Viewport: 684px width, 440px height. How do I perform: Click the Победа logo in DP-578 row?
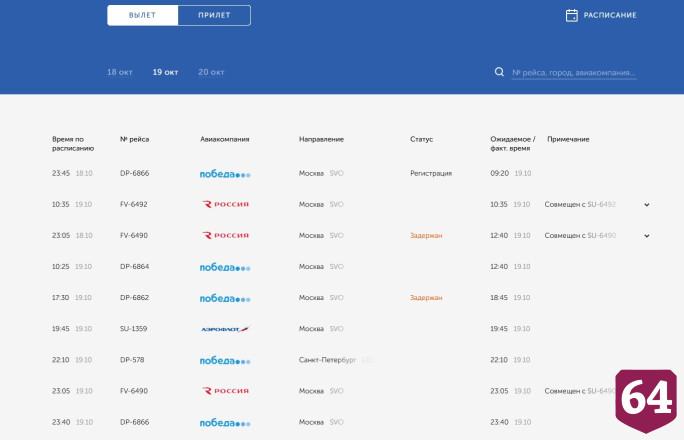225,361
